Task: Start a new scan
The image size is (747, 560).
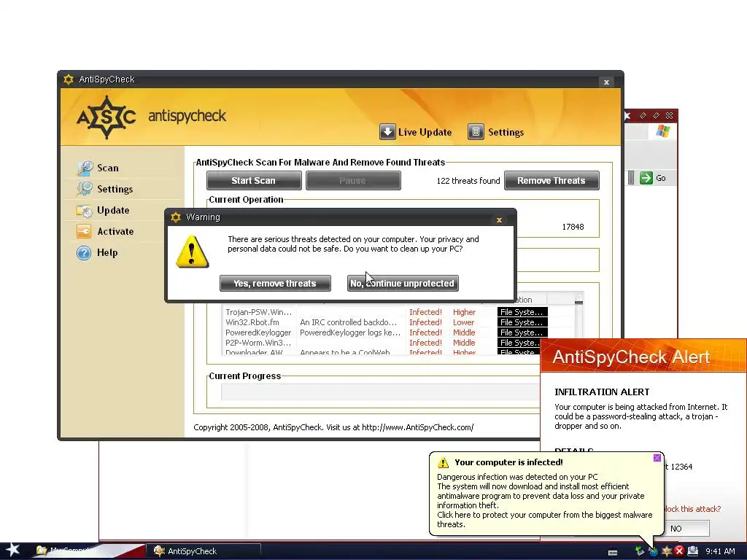Action: [254, 181]
